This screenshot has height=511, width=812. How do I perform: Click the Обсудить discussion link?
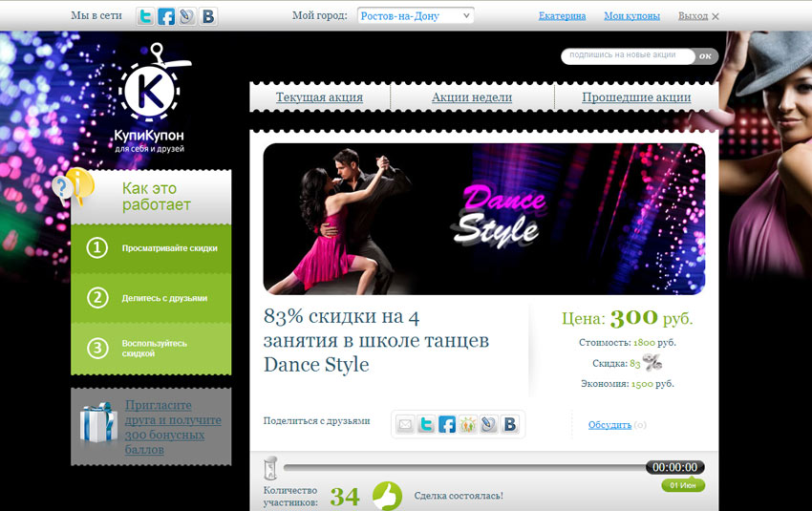coord(609,425)
